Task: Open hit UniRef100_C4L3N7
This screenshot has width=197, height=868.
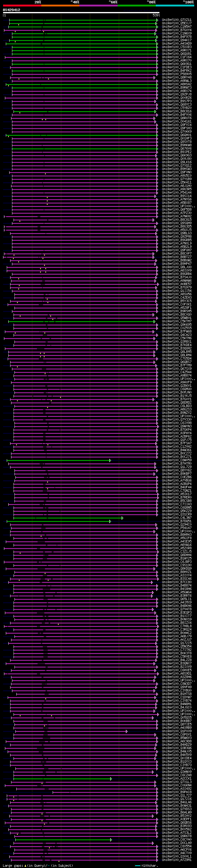Action: point(177,518)
